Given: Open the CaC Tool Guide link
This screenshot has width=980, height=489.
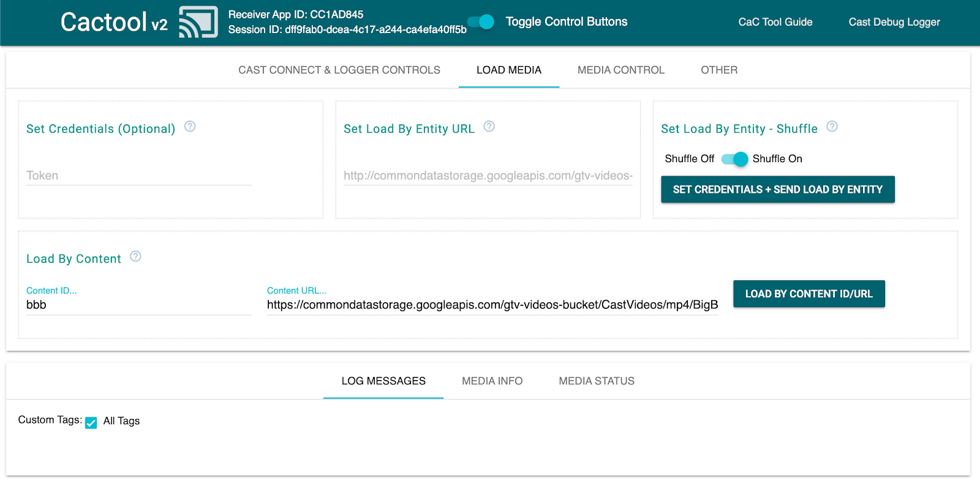Looking at the screenshot, I should tap(775, 22).
